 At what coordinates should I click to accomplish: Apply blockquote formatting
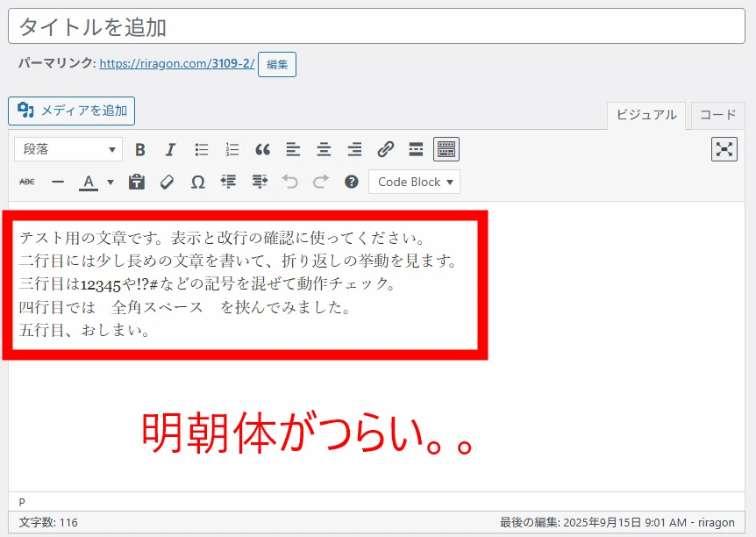click(x=263, y=149)
